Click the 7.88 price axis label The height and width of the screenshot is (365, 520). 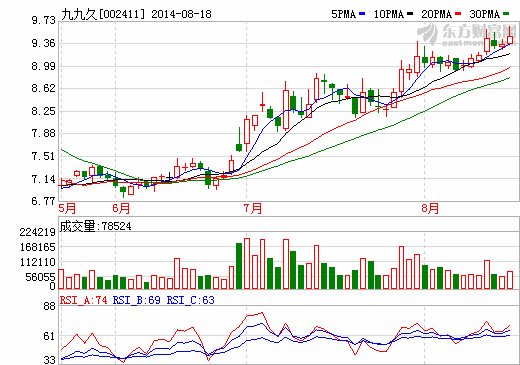coord(44,133)
